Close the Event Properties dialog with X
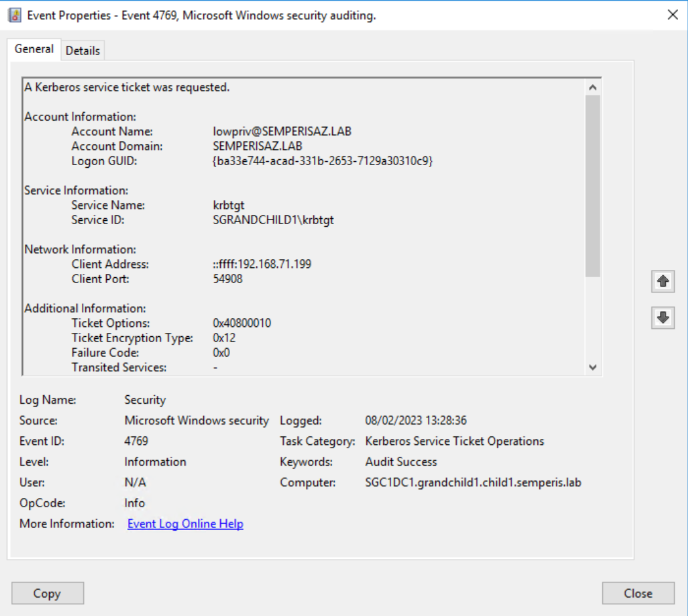This screenshot has height=616, width=688. pyautogui.click(x=672, y=15)
